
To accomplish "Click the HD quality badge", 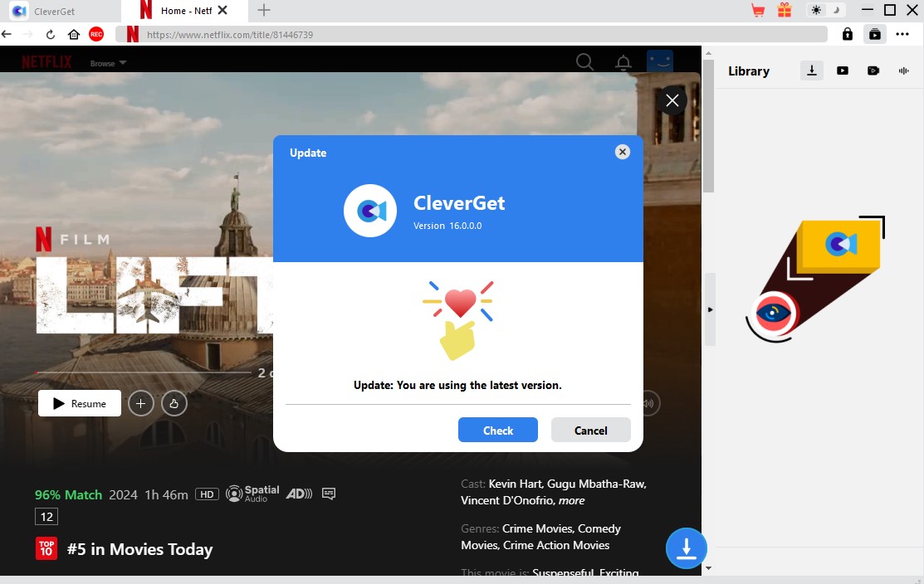I will (207, 494).
